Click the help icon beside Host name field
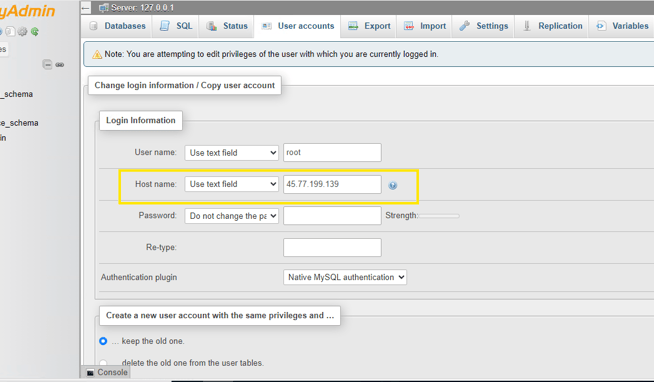 click(392, 186)
